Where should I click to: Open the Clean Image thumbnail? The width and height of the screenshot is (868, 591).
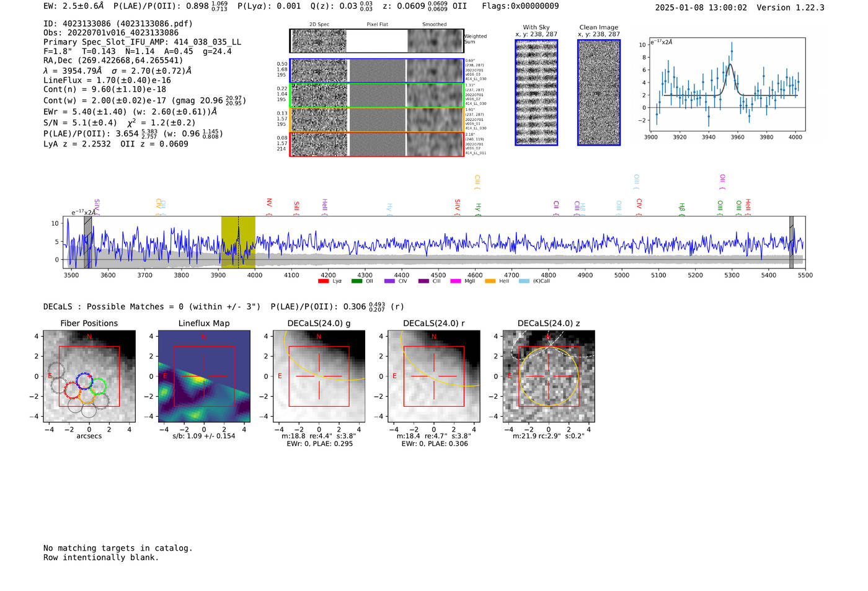[x=599, y=92]
